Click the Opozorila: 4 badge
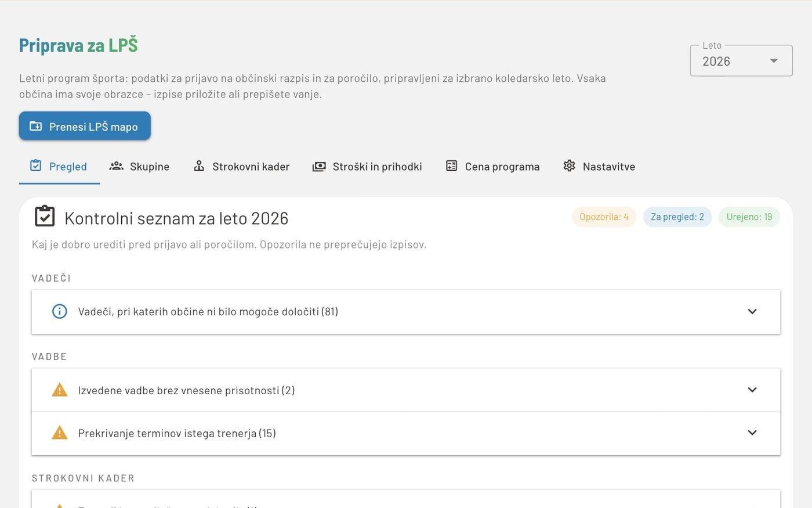The image size is (812, 508). (604, 217)
